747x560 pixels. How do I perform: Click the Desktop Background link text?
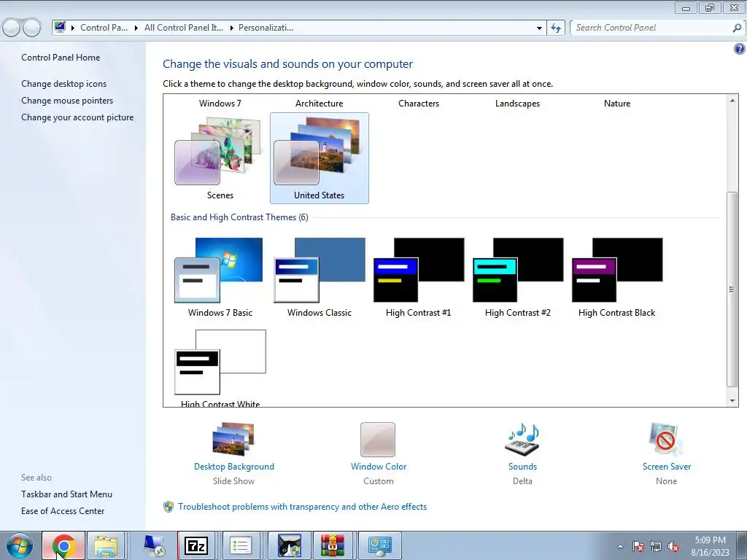click(x=234, y=467)
